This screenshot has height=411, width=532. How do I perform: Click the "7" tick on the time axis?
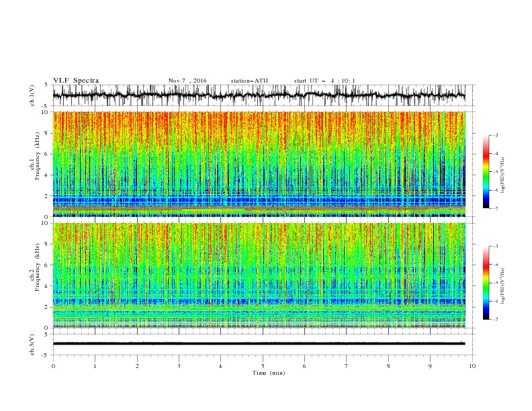click(347, 366)
